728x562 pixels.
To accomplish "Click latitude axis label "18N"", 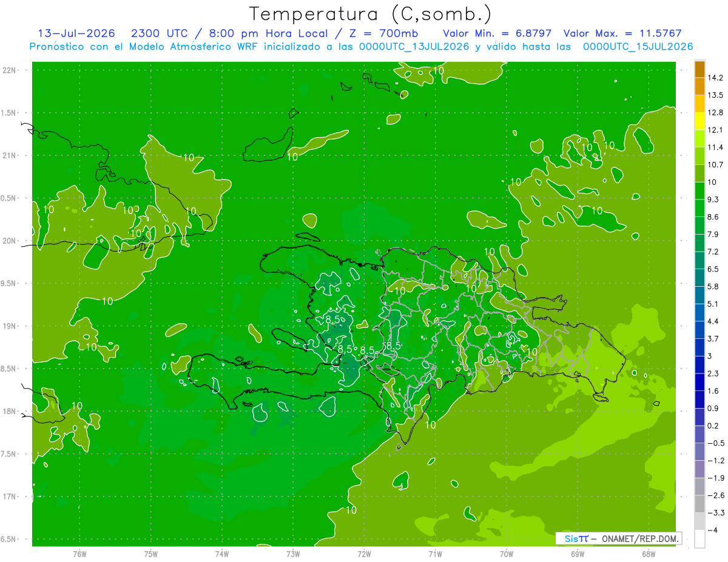I will pyautogui.click(x=10, y=411).
